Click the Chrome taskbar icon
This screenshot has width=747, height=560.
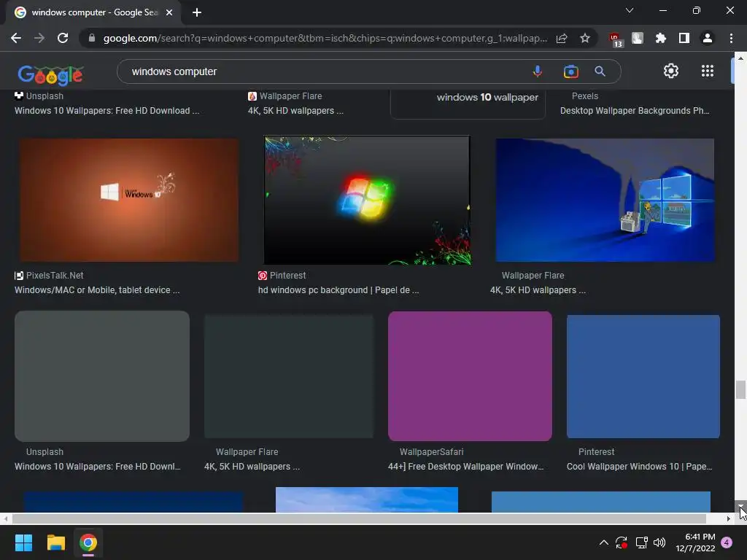click(88, 542)
